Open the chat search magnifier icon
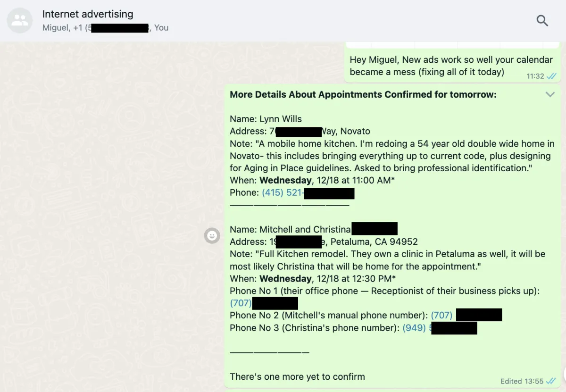 542,21
